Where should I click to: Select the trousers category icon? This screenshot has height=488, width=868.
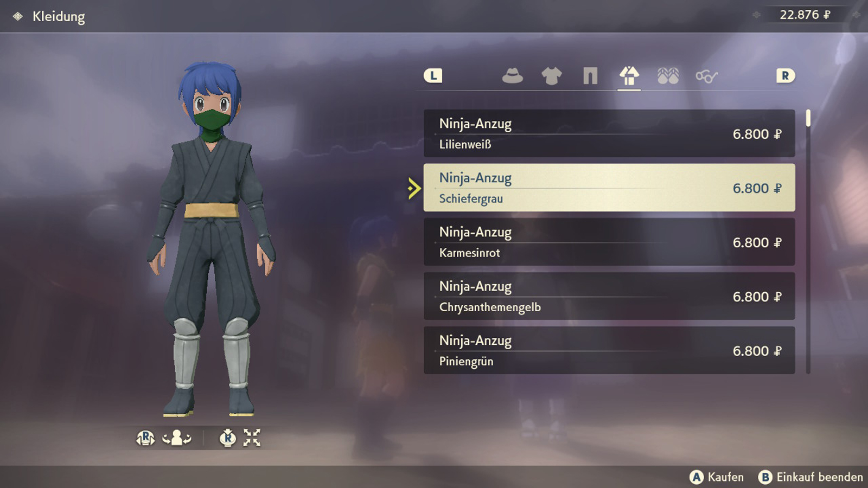tap(590, 76)
